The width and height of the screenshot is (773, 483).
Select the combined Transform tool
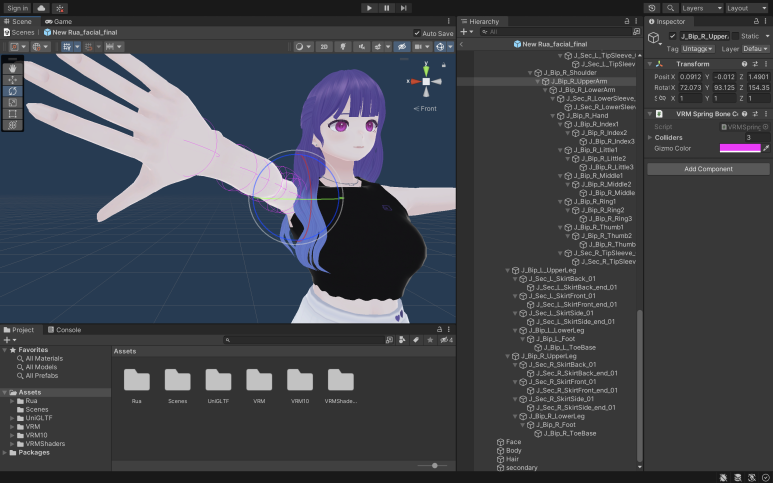13,125
